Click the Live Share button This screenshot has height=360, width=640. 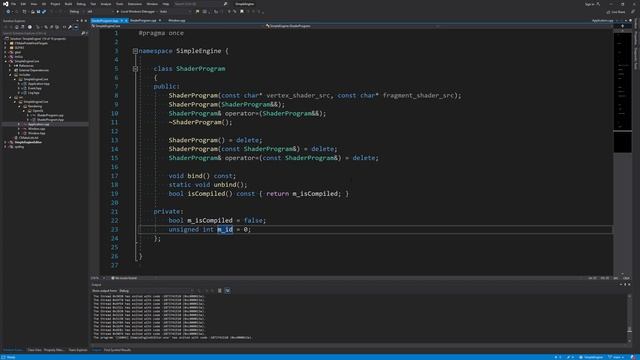[x=616, y=12]
